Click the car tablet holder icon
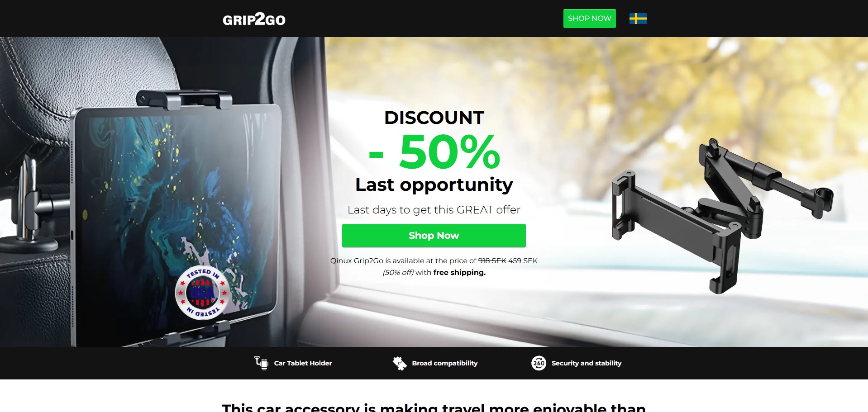The height and width of the screenshot is (412, 868). coord(261,363)
